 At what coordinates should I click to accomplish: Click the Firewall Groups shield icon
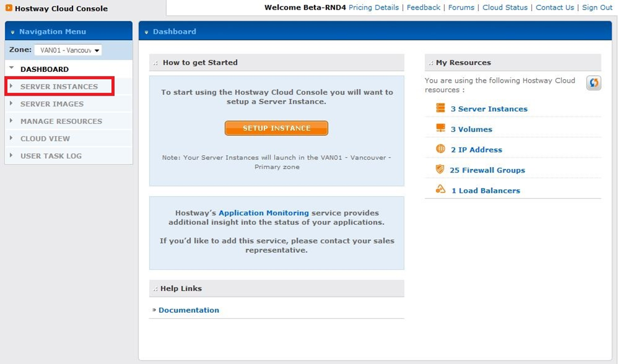pyautogui.click(x=440, y=169)
